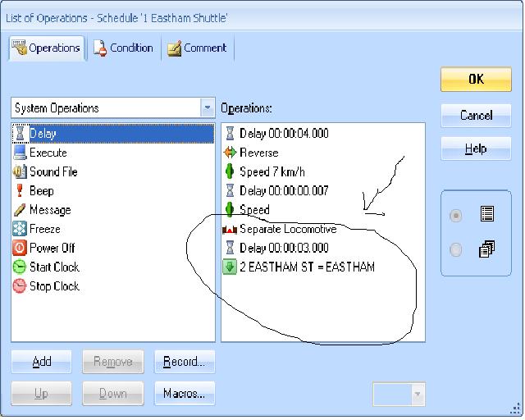
Task: Open the System Operations dropdown
Action: tap(207, 108)
